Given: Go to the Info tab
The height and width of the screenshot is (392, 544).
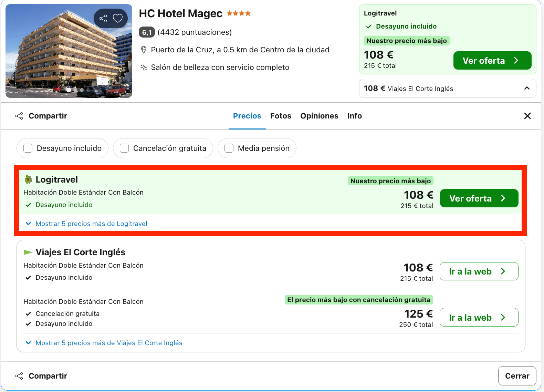Looking at the screenshot, I should (354, 116).
